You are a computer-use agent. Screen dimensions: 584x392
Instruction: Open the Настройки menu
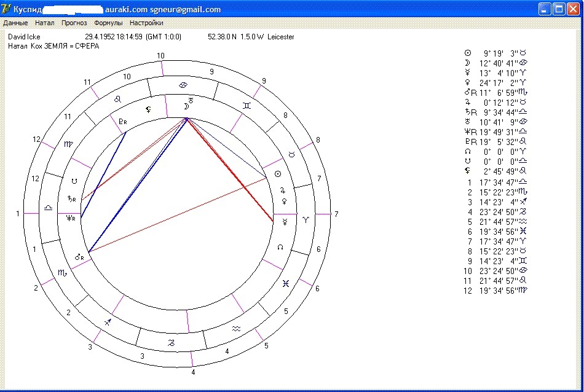click(x=146, y=23)
